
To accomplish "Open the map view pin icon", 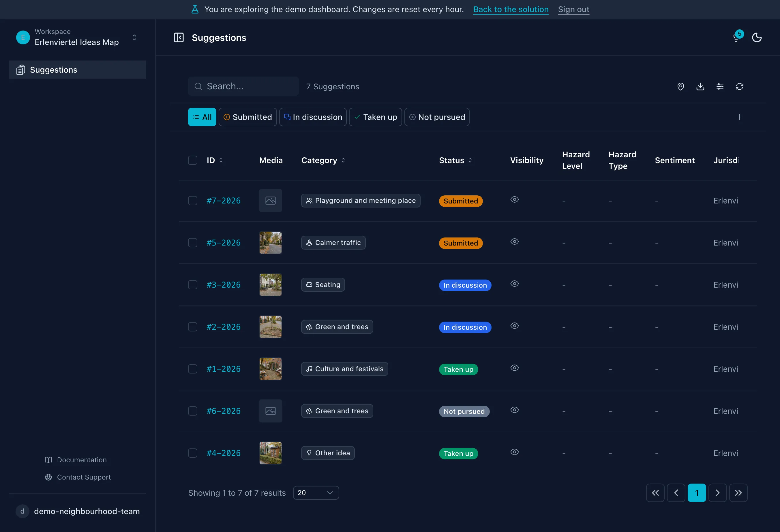I will pyautogui.click(x=681, y=86).
